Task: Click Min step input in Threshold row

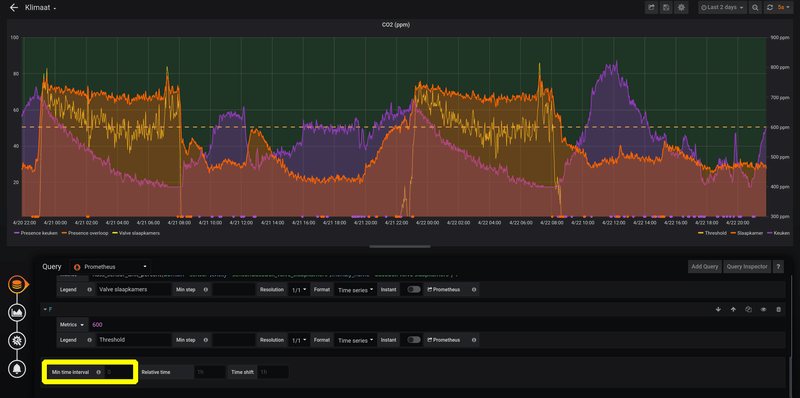Action: (234, 340)
